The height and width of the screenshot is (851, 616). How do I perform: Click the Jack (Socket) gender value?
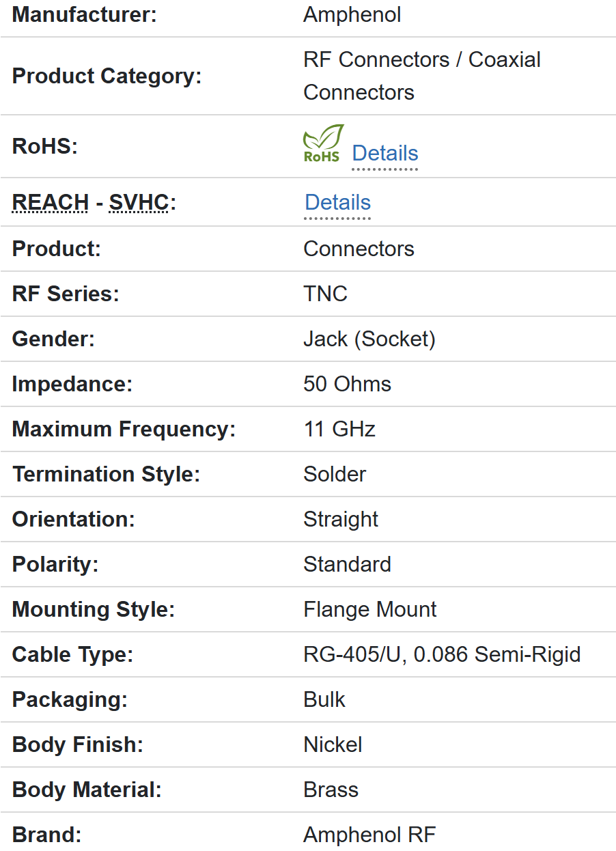point(369,339)
